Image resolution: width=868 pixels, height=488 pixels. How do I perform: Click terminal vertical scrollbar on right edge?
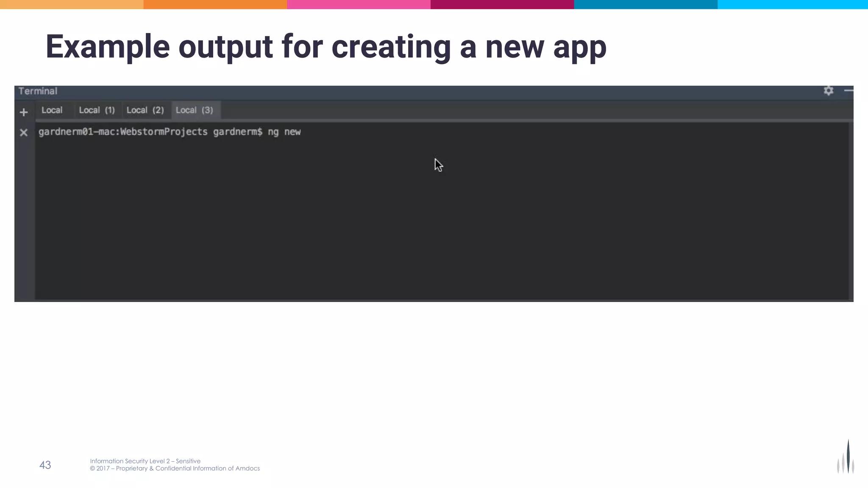click(851, 212)
